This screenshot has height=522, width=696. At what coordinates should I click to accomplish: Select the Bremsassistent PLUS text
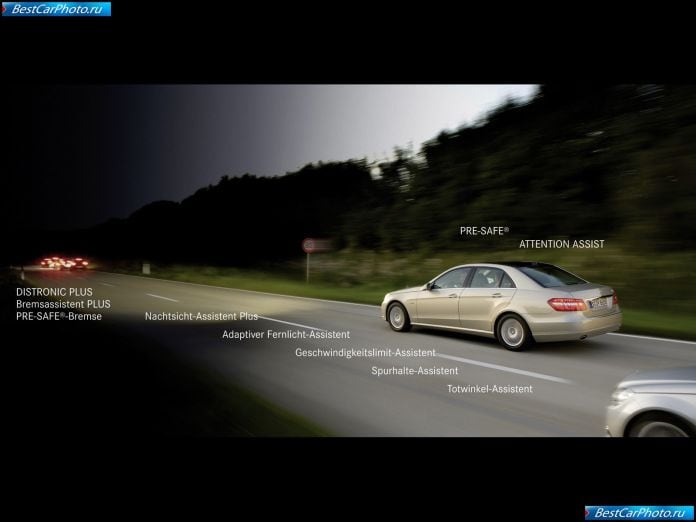point(63,304)
